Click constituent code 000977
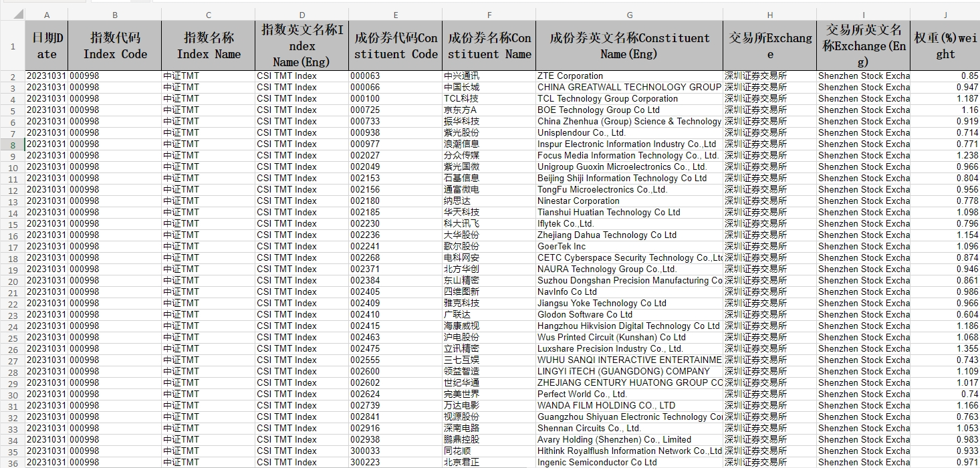The width and height of the screenshot is (980, 468). click(396, 144)
